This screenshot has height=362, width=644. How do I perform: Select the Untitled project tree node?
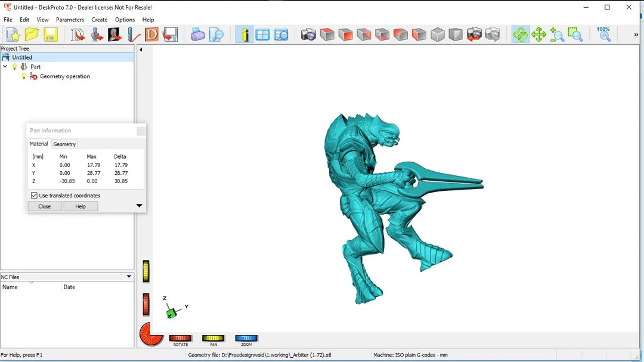(x=22, y=57)
